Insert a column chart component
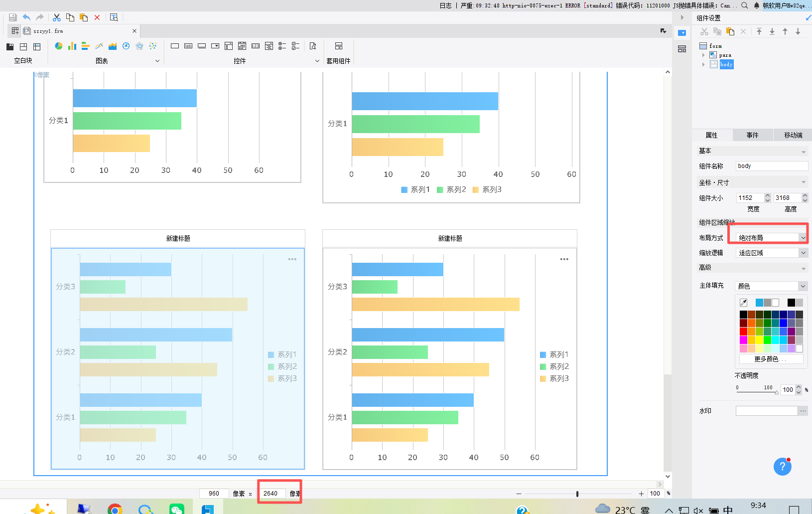The width and height of the screenshot is (812, 514). tap(72, 46)
